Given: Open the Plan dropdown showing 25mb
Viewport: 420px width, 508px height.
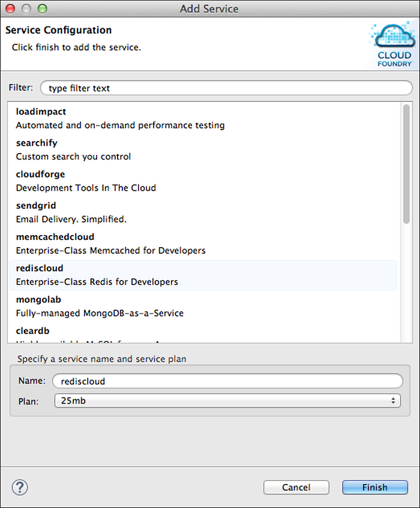Looking at the screenshot, I should click(x=227, y=401).
